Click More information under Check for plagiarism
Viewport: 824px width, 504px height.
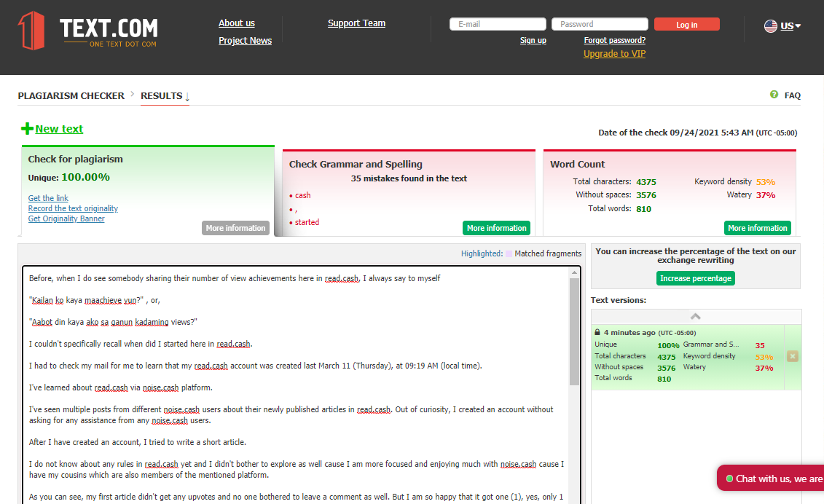(x=235, y=227)
